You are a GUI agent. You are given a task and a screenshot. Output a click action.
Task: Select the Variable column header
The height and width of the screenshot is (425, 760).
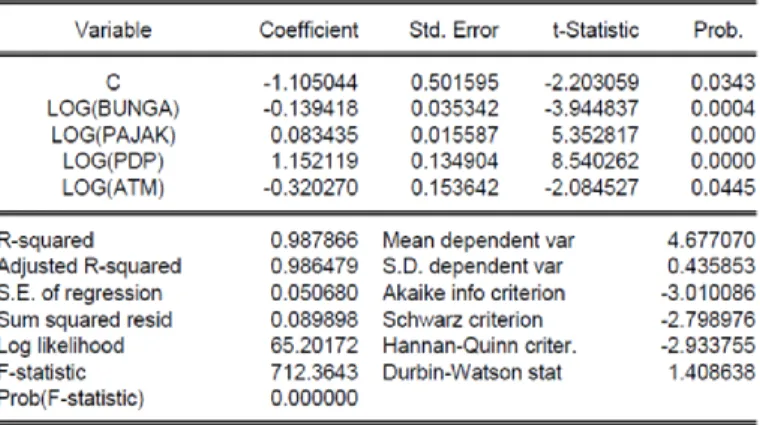(113, 31)
